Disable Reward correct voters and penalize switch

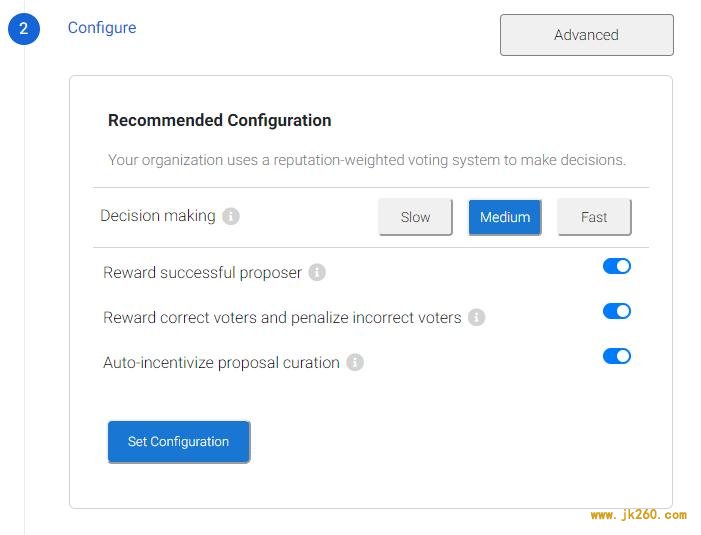(x=617, y=311)
